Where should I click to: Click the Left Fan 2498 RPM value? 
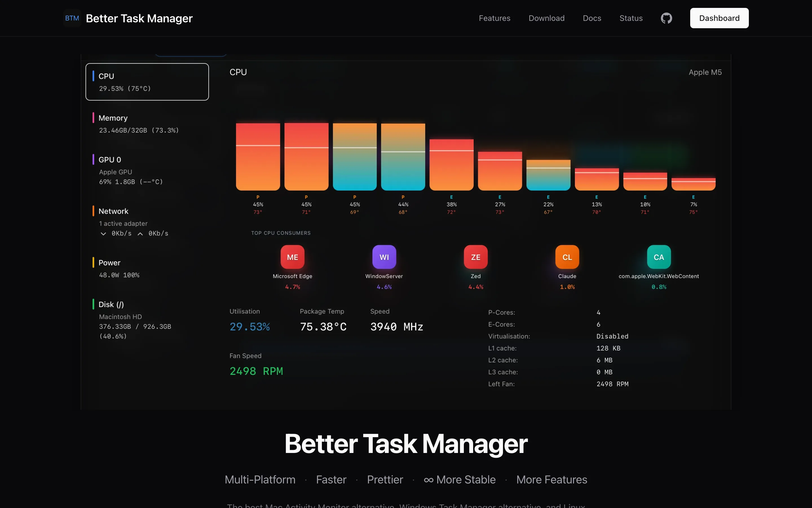pyautogui.click(x=612, y=384)
